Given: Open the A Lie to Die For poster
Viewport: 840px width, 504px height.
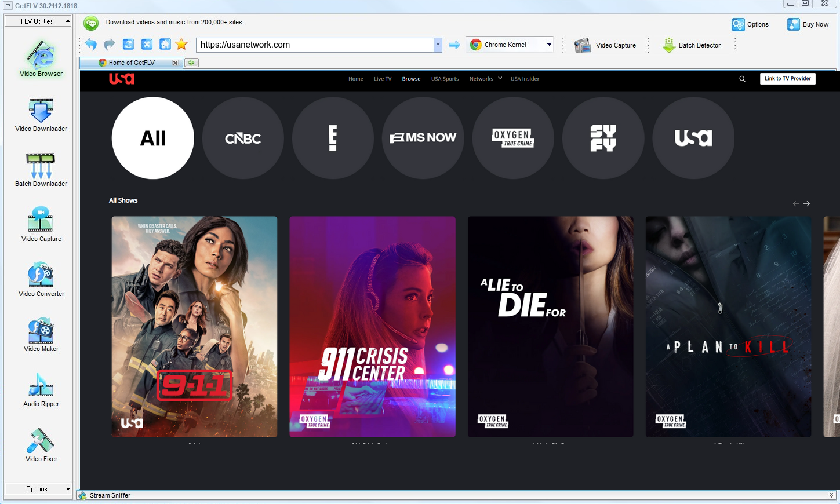Looking at the screenshot, I should (550, 327).
